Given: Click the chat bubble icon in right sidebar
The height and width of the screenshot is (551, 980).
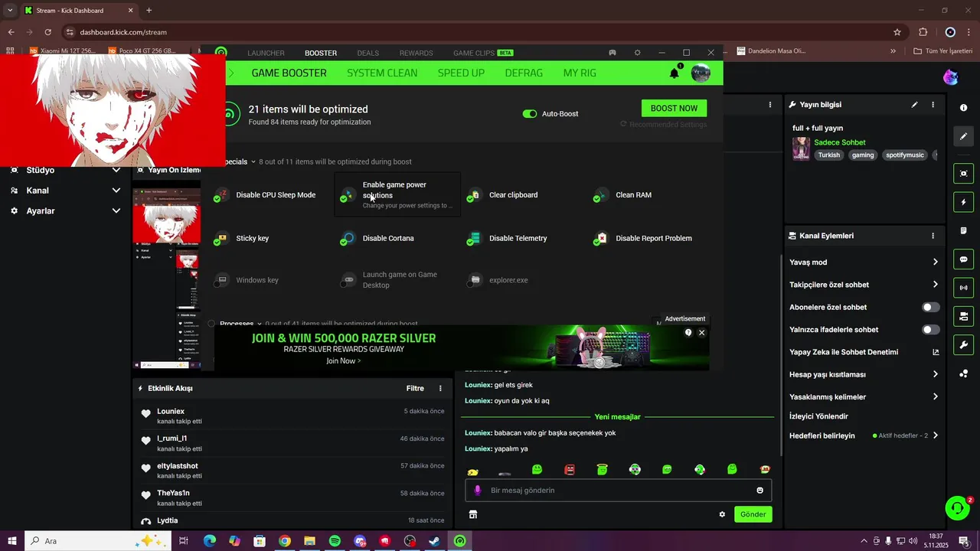Looking at the screenshot, I should click(964, 259).
